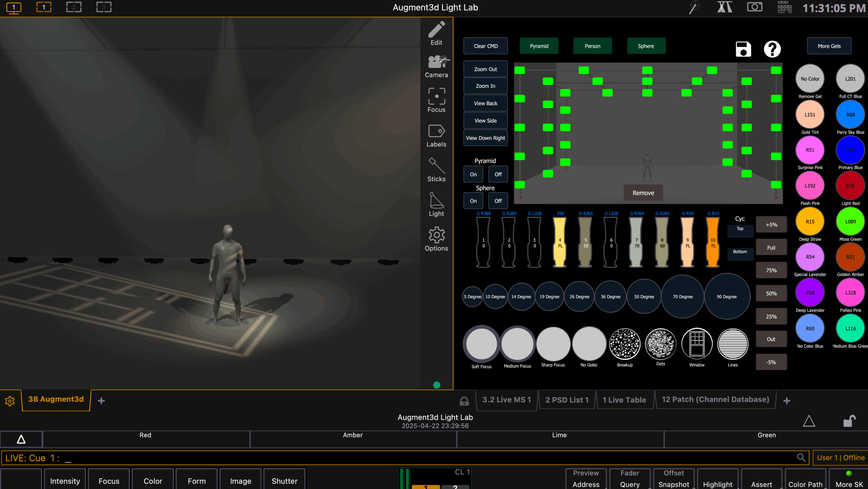The width and height of the screenshot is (868, 489).
Task: Turn Sphere Off
Action: pyautogui.click(x=498, y=201)
